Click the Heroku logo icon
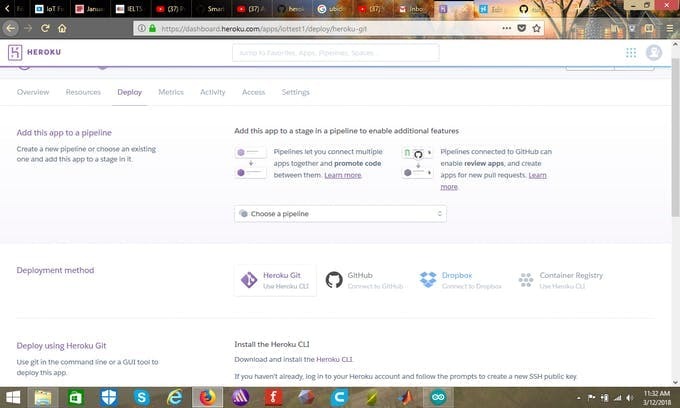Image resolution: width=680 pixels, height=408 pixels. pyautogui.click(x=15, y=52)
